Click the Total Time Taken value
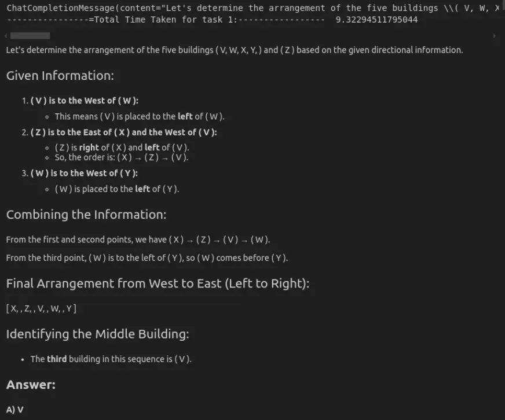Viewport: 505px width, 420px height. coord(376,20)
